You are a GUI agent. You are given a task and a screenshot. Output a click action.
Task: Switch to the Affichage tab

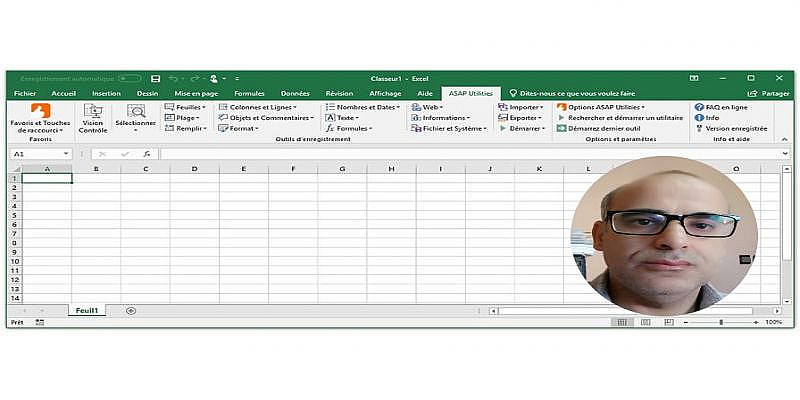coord(384,93)
